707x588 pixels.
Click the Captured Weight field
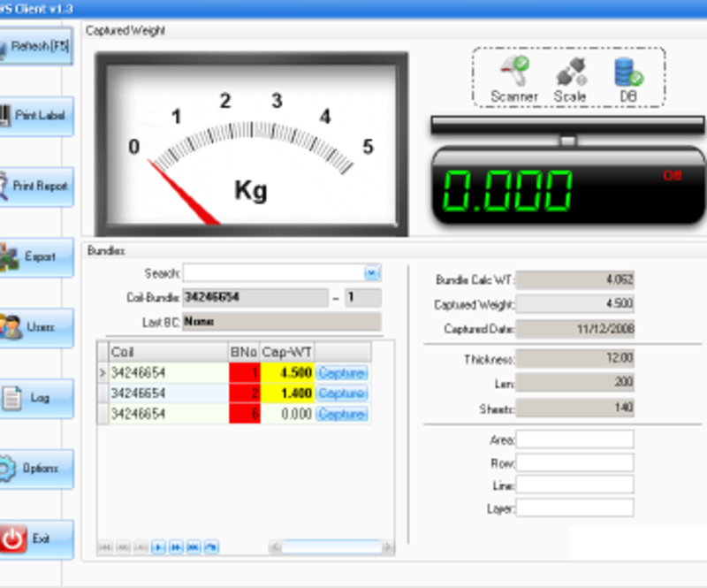tap(575, 303)
